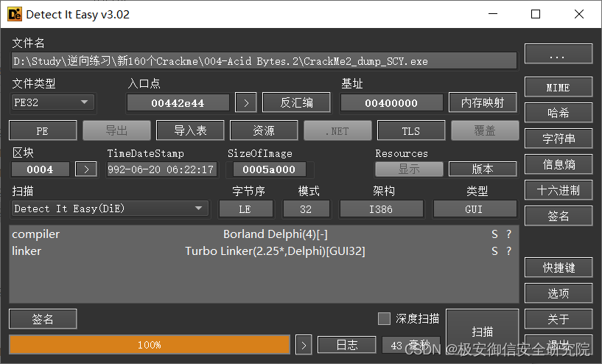
Task: Click the Detect It Easy title bar icon
Action: pos(15,14)
